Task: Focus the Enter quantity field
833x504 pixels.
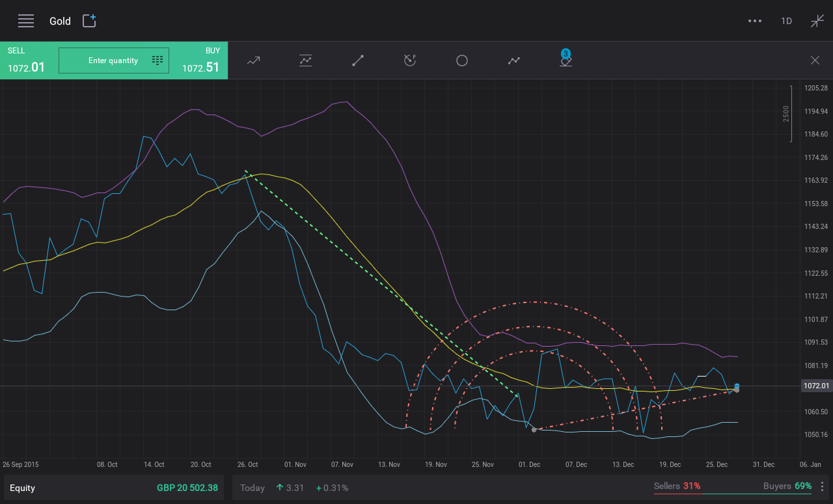Action: [114, 60]
